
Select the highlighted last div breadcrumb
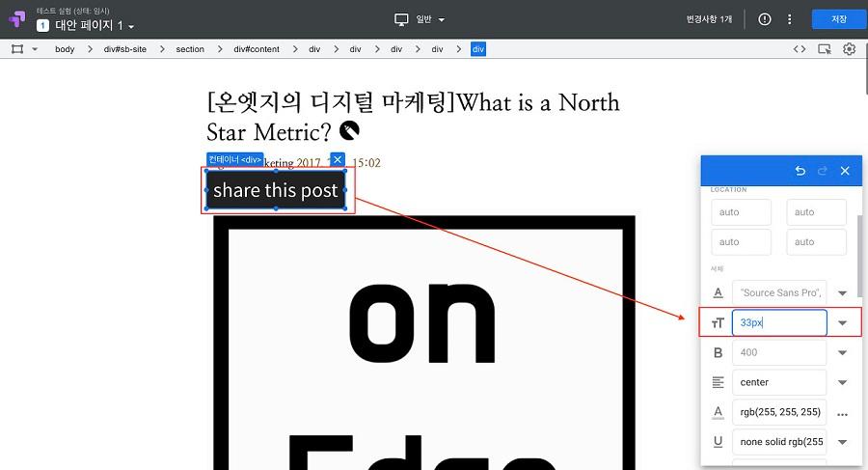click(x=478, y=49)
